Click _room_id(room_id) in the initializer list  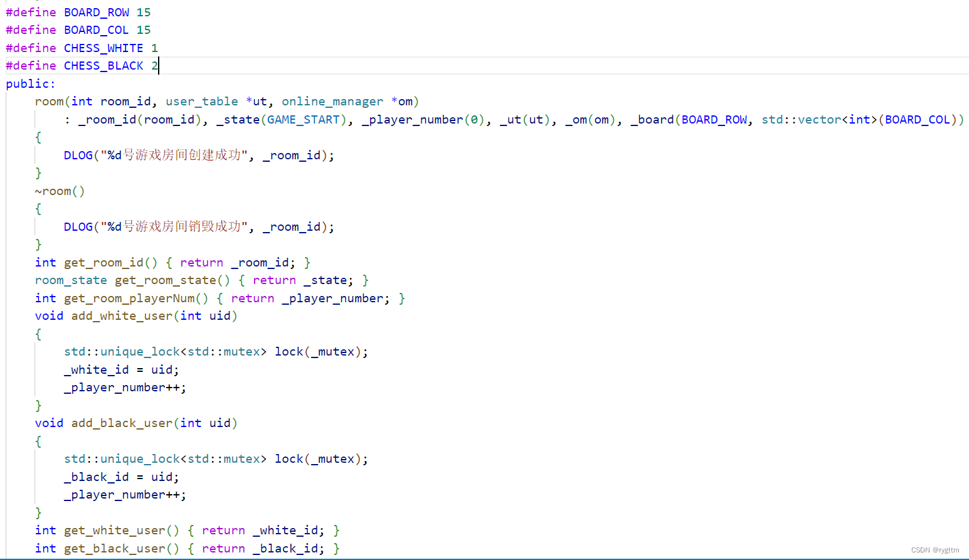[140, 119]
